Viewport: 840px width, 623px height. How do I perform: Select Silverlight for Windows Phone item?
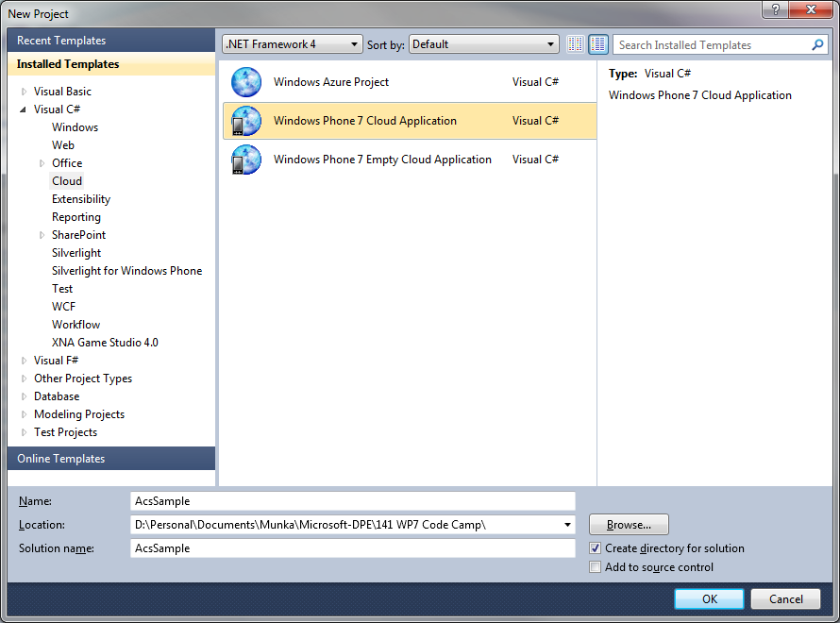pyautogui.click(x=127, y=271)
